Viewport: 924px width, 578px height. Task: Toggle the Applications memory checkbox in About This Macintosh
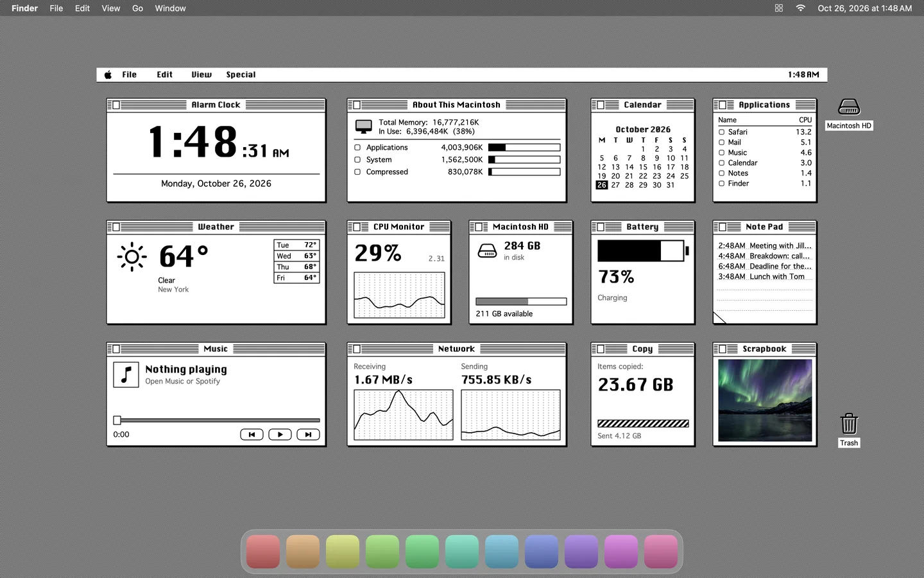pyautogui.click(x=357, y=148)
